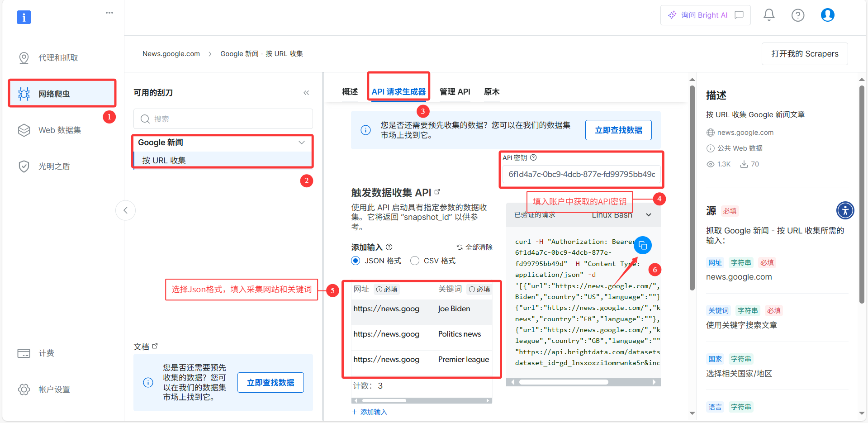The height and width of the screenshot is (423, 868).
Task: Click + 添加输入 to add a row
Action: click(x=370, y=412)
